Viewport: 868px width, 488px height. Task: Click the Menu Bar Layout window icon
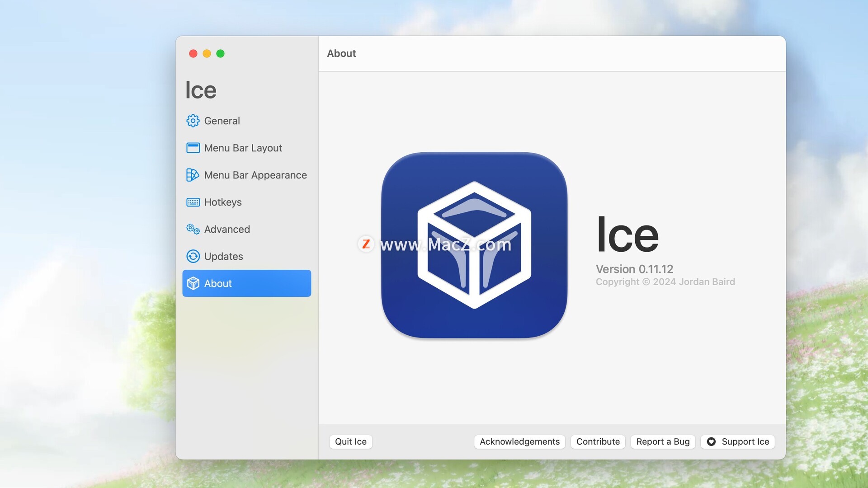tap(193, 148)
